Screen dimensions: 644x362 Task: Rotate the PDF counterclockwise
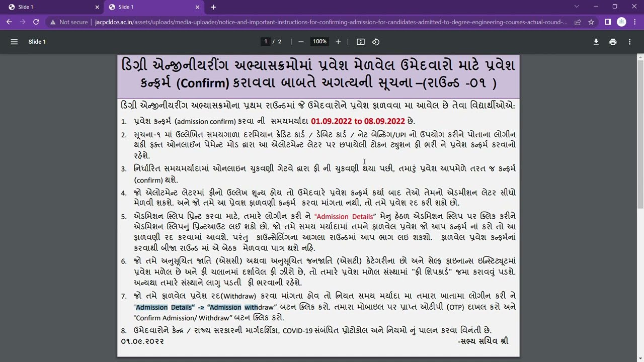tap(375, 42)
